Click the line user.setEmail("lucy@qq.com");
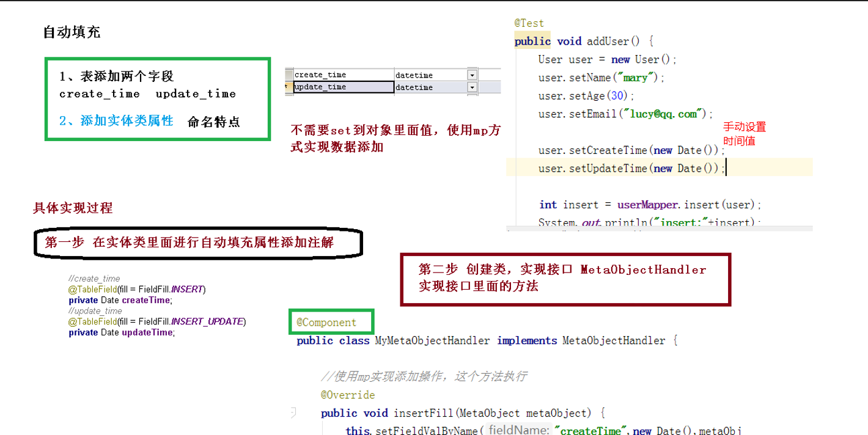This screenshot has height=435, width=868. (626, 114)
